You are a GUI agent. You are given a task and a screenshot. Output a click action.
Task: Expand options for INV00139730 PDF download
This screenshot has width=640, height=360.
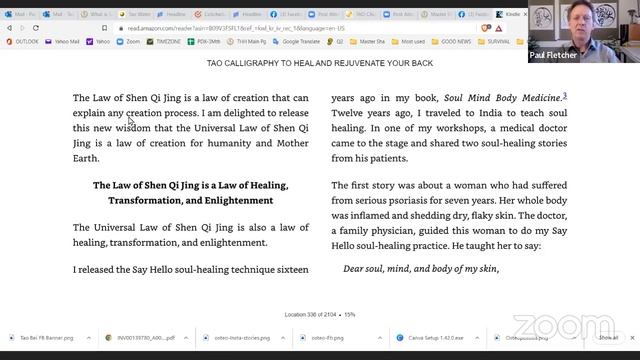tap(186, 338)
